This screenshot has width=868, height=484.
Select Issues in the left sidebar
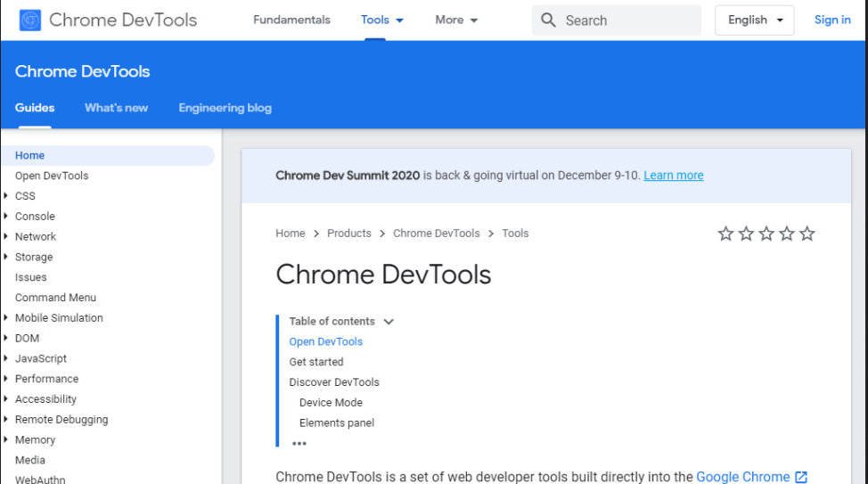pyautogui.click(x=30, y=277)
